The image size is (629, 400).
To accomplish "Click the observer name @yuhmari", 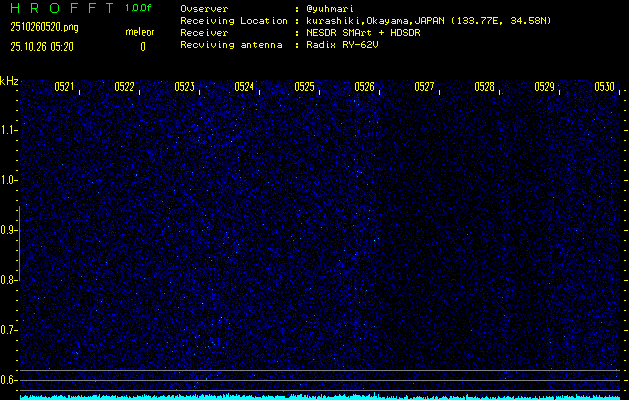I will (x=330, y=9).
